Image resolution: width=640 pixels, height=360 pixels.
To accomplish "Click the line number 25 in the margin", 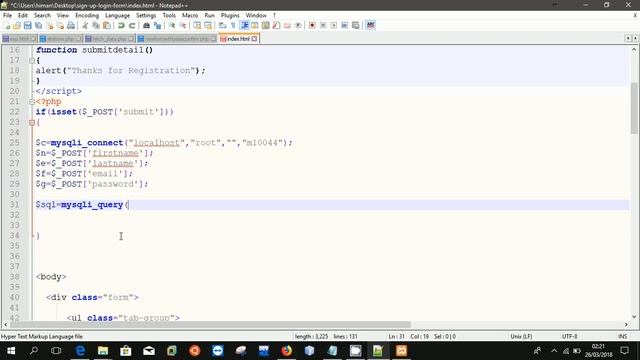I will pyautogui.click(x=14, y=142).
